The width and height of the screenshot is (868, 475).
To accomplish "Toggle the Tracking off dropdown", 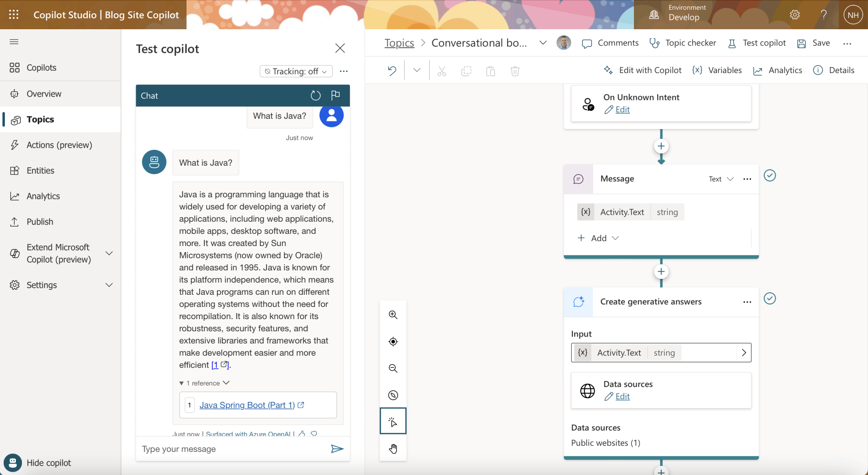I will pos(296,71).
